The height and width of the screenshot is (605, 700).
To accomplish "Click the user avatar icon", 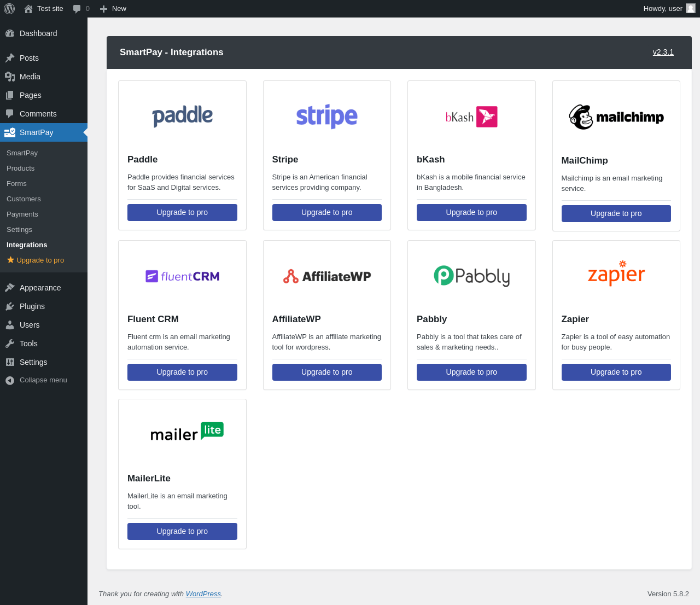I will (691, 8).
